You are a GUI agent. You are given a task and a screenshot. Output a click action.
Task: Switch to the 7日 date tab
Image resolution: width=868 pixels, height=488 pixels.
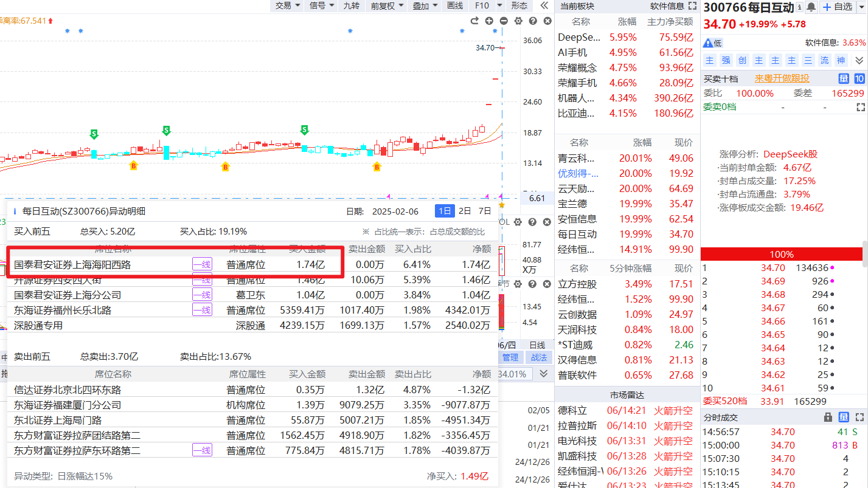coord(485,211)
